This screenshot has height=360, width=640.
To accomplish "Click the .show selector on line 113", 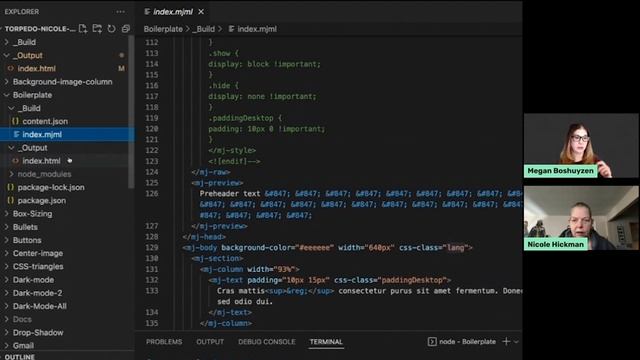I will 219,53.
